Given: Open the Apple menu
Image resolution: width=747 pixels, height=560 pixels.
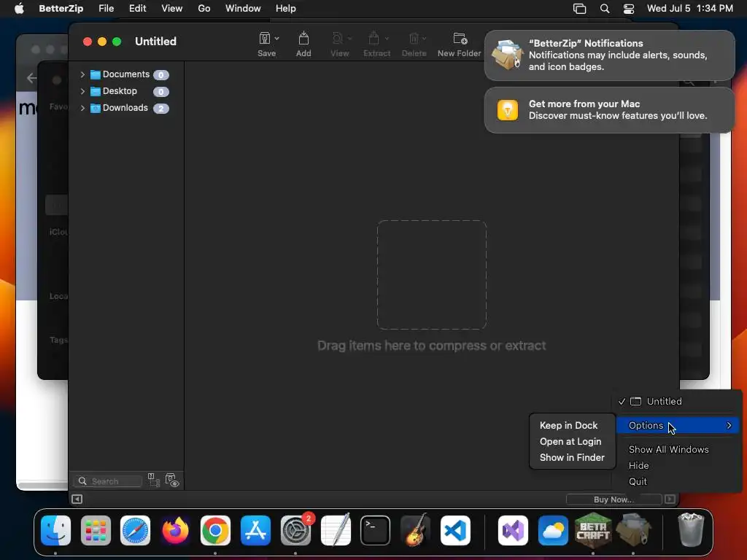Looking at the screenshot, I should click(x=19, y=9).
